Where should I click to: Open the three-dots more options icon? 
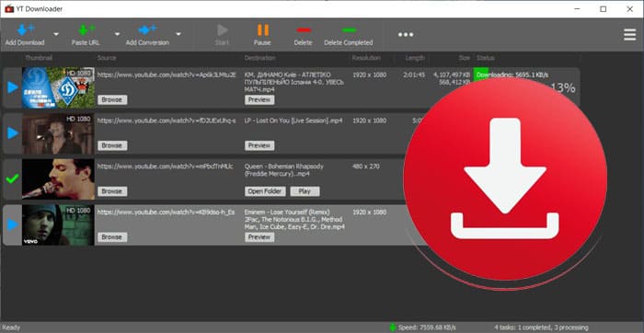tap(406, 34)
